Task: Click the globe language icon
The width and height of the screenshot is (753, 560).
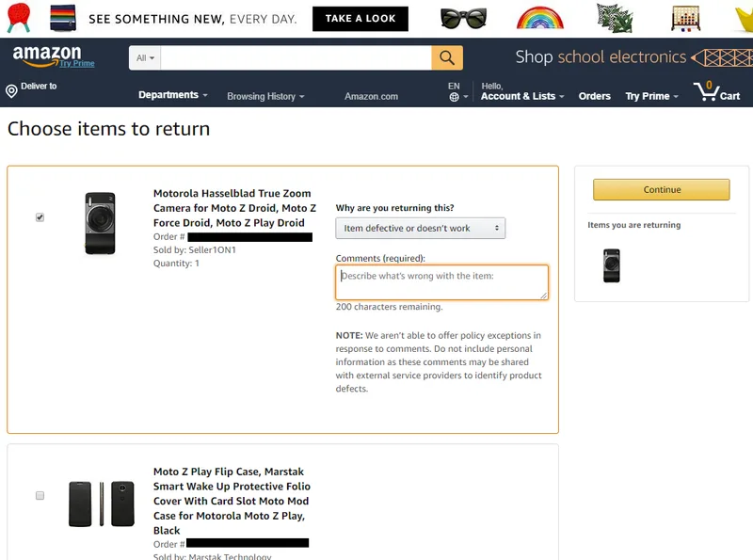Action: pyautogui.click(x=454, y=97)
